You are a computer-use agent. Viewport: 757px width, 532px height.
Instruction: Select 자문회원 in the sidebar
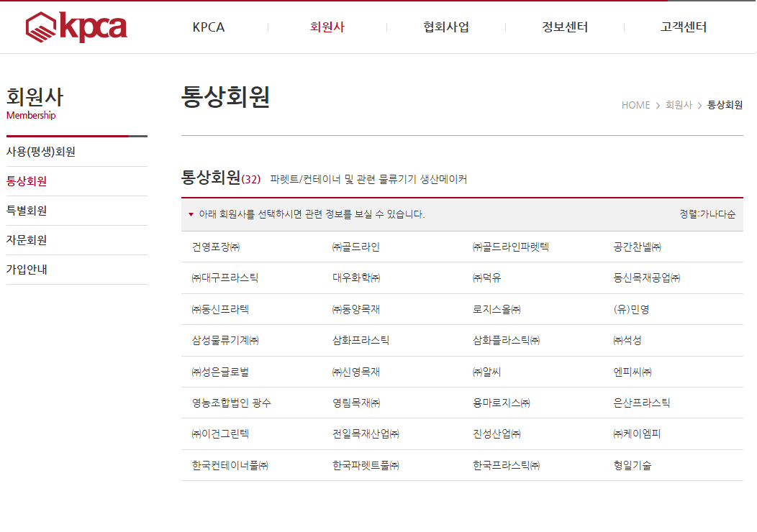coord(27,240)
